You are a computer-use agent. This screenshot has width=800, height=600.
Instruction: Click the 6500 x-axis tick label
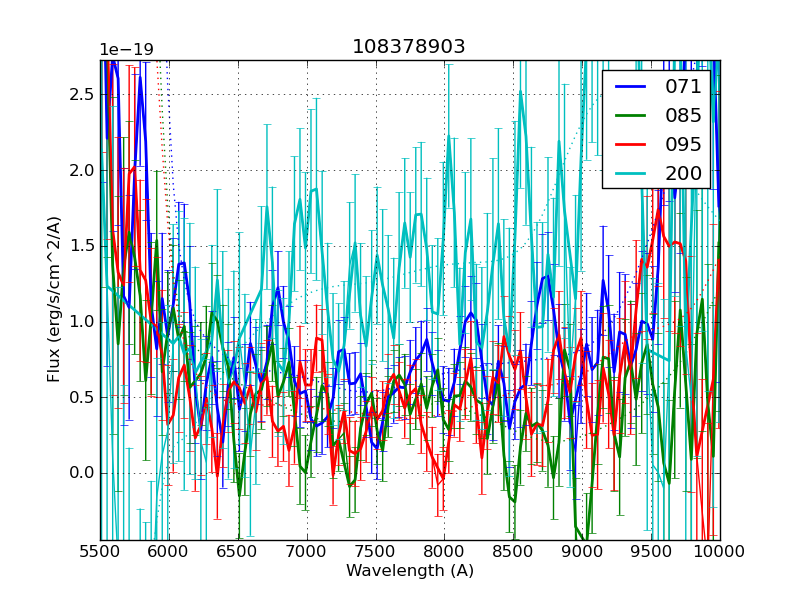[x=238, y=552]
